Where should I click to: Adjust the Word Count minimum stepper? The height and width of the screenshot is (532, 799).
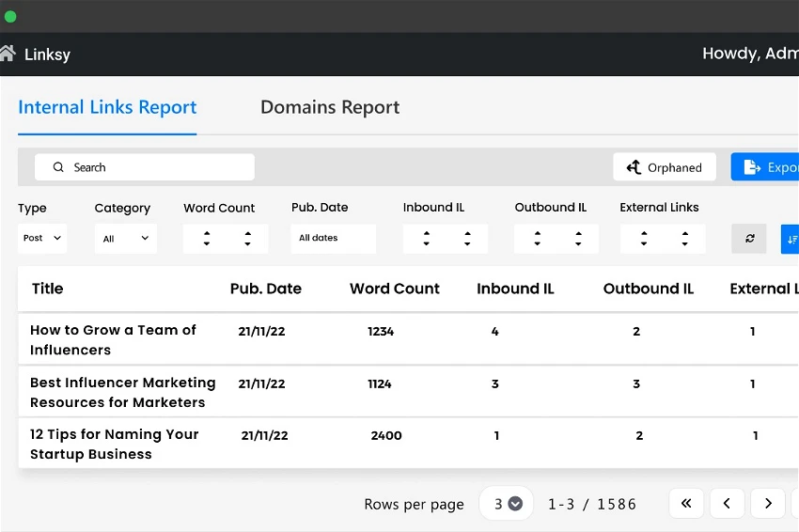click(207, 239)
